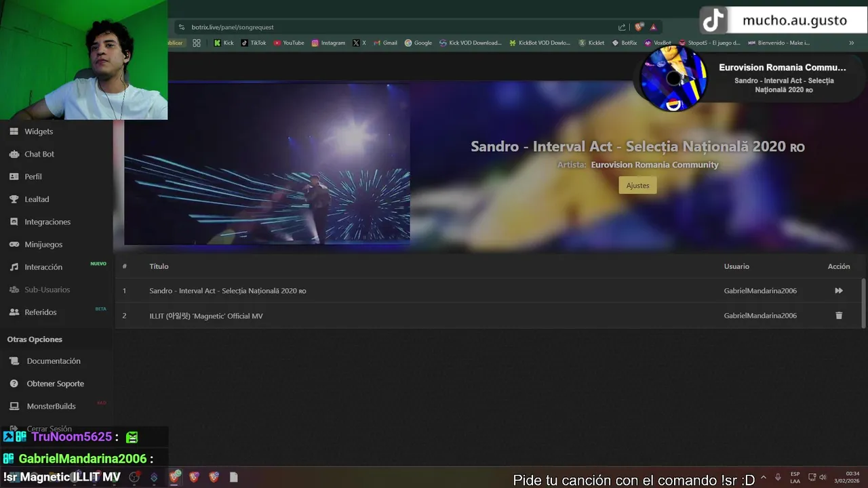Viewport: 868px width, 488px height.
Task: Open the Bienvenido - Make bookmark
Action: click(779, 43)
